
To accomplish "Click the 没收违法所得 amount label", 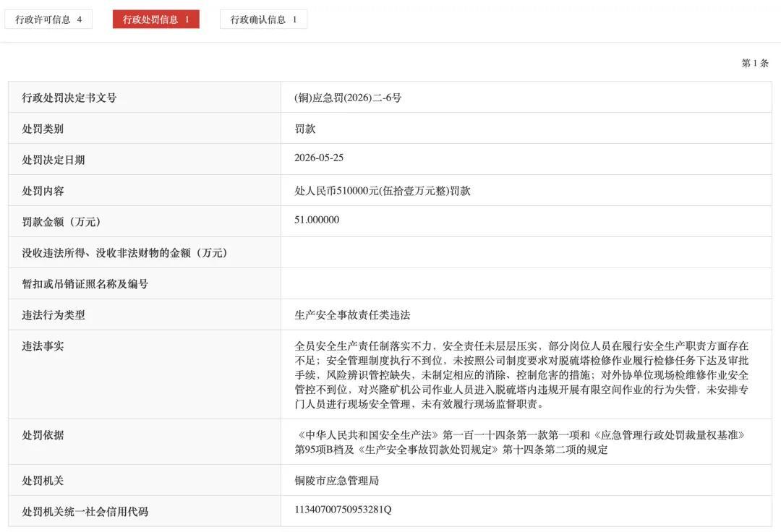I will point(124,253).
